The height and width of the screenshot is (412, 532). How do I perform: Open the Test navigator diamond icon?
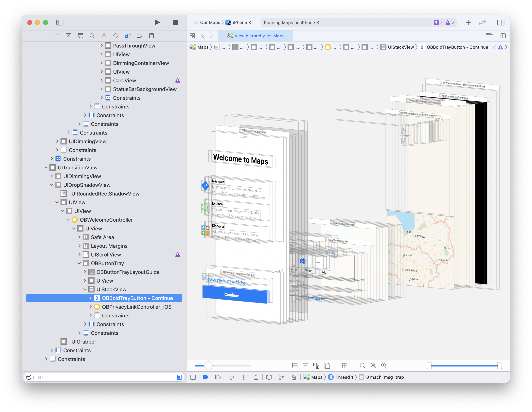[x=116, y=36]
